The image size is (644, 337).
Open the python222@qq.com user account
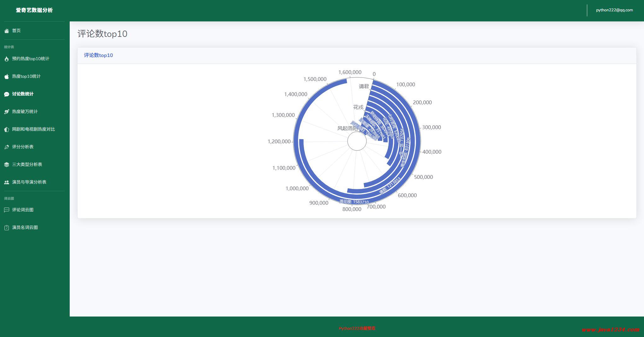pos(614,10)
